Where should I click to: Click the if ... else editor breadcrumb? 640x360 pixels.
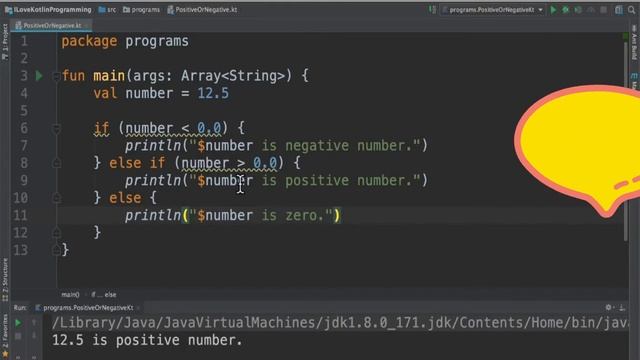pyautogui.click(x=104, y=294)
